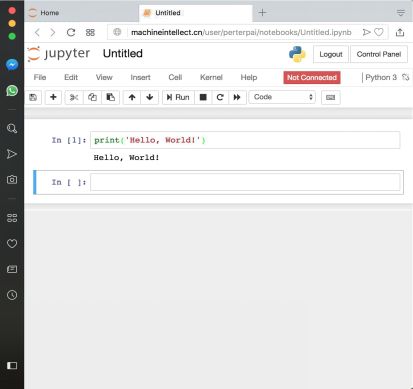Screen dimensions: 413x389
Task: Click the kernel reconnect icon beside Python 3
Action: click(405, 77)
